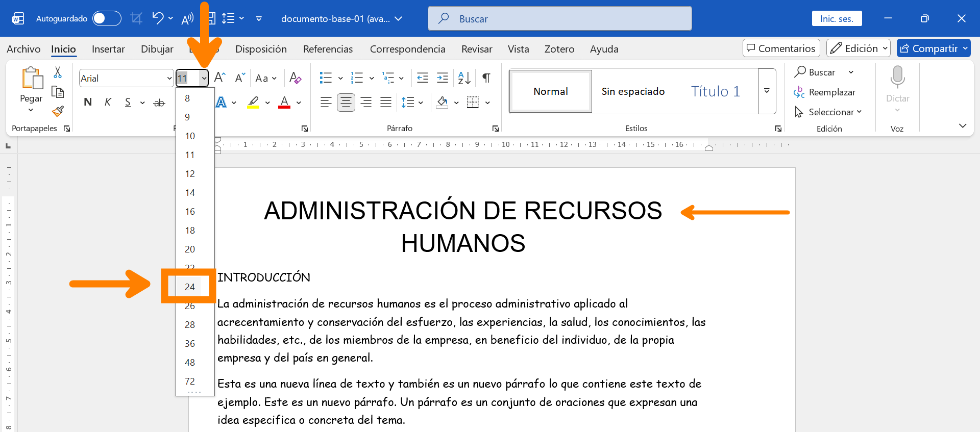Switch to the Dibujar tab
This screenshot has width=980, height=432.
tap(157, 49)
